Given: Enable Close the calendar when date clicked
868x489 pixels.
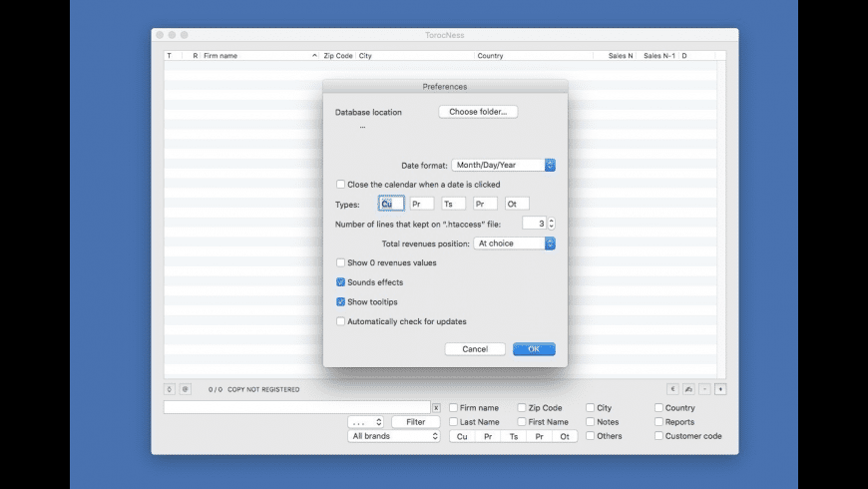Looking at the screenshot, I should [x=341, y=185].
